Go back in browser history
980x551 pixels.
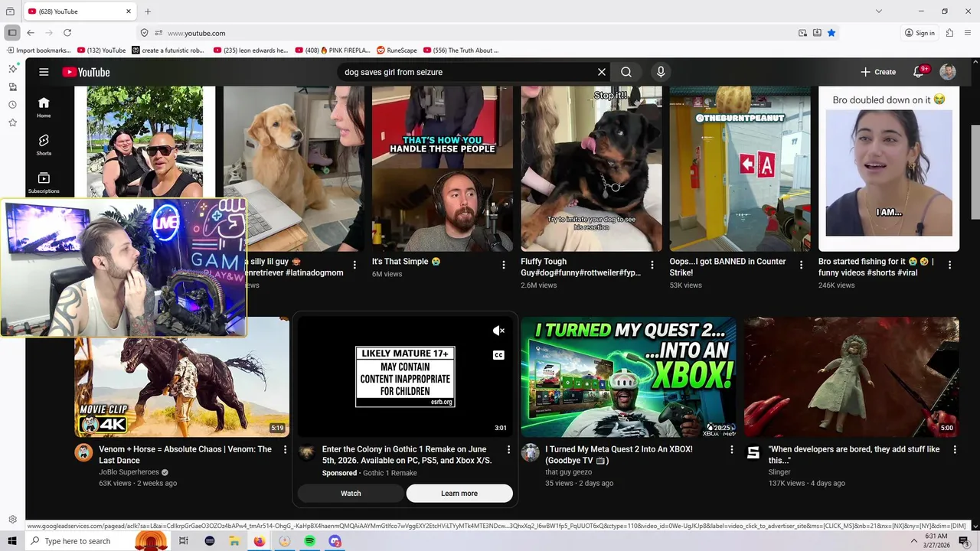pos(31,33)
